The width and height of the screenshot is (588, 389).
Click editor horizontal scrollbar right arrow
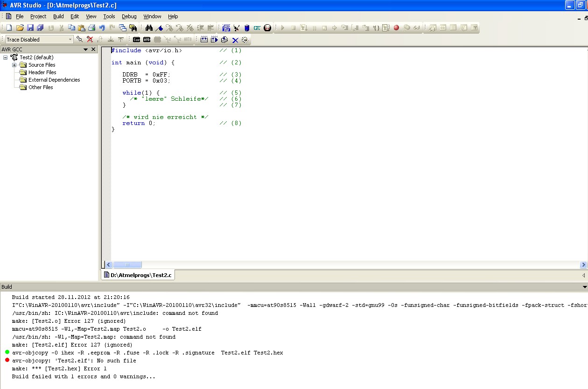coord(583,264)
